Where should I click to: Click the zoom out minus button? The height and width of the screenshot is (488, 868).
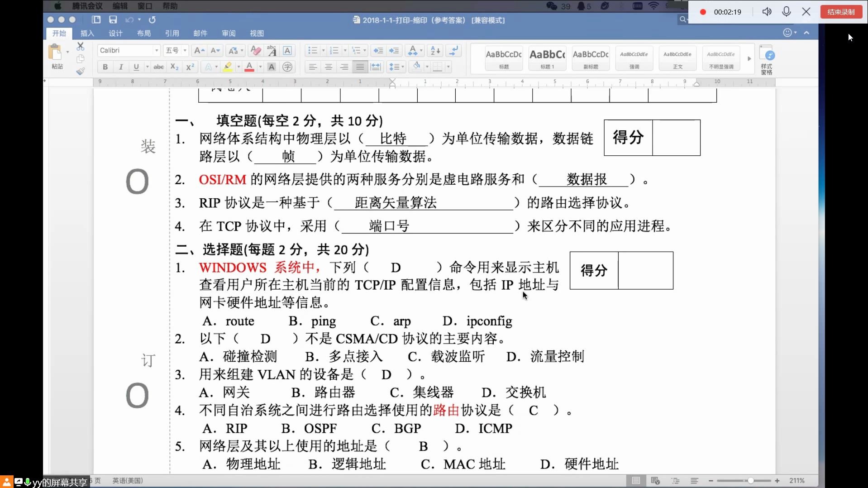click(x=711, y=481)
